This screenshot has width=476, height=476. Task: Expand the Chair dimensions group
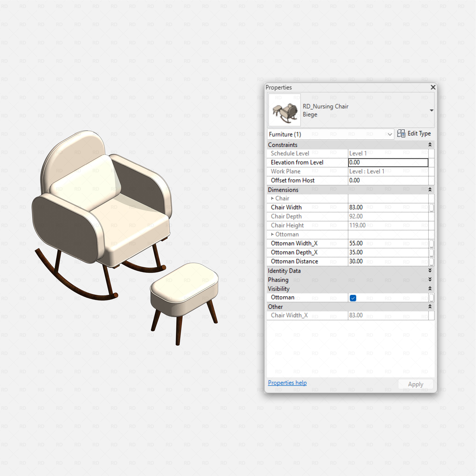[x=273, y=198]
